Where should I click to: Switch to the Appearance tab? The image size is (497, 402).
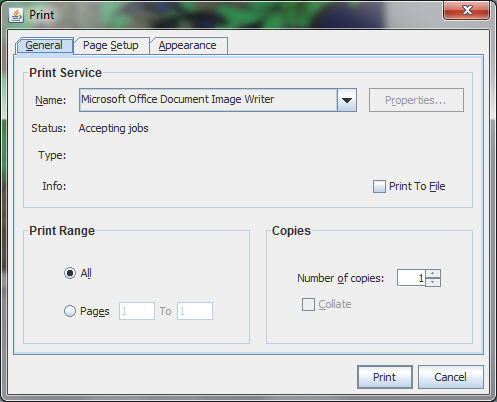click(x=188, y=45)
